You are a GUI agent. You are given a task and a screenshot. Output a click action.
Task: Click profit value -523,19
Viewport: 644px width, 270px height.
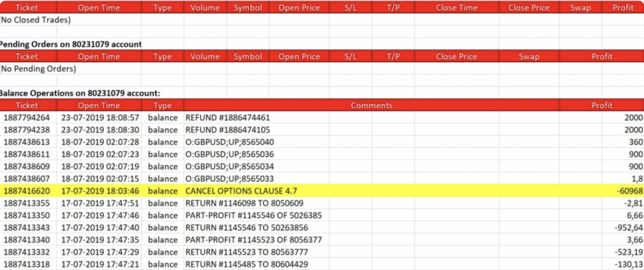click(629, 252)
